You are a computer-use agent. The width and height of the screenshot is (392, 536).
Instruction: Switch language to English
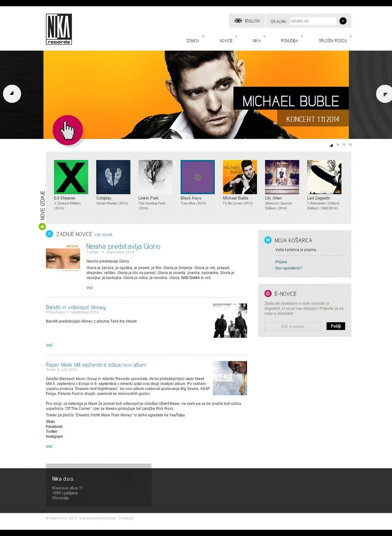pos(247,21)
